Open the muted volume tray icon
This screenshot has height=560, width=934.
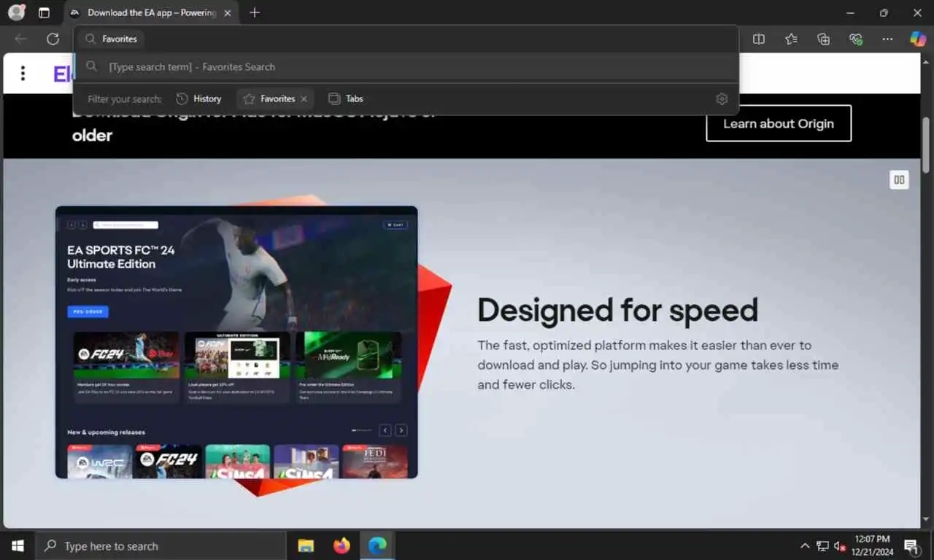tap(840, 545)
